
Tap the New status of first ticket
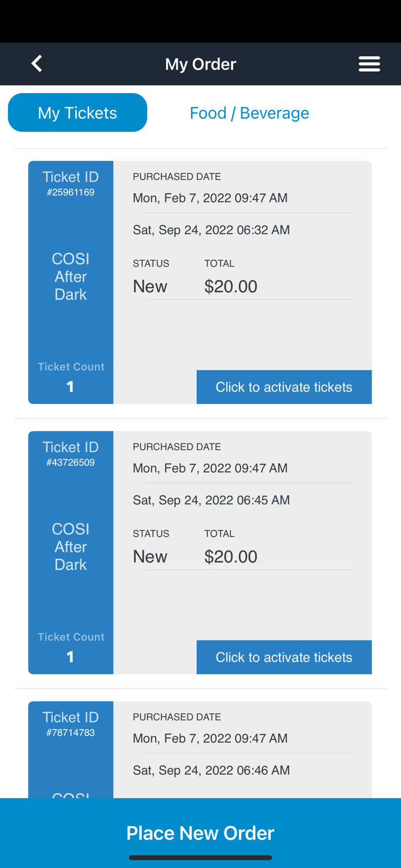150,286
